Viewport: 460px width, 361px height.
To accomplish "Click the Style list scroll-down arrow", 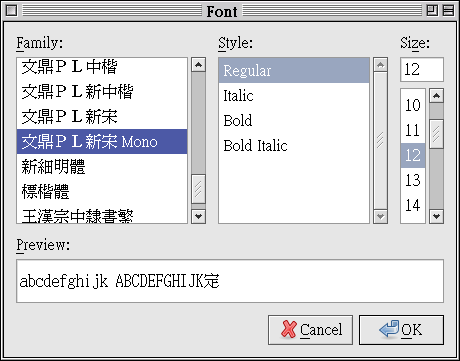I will (380, 216).
